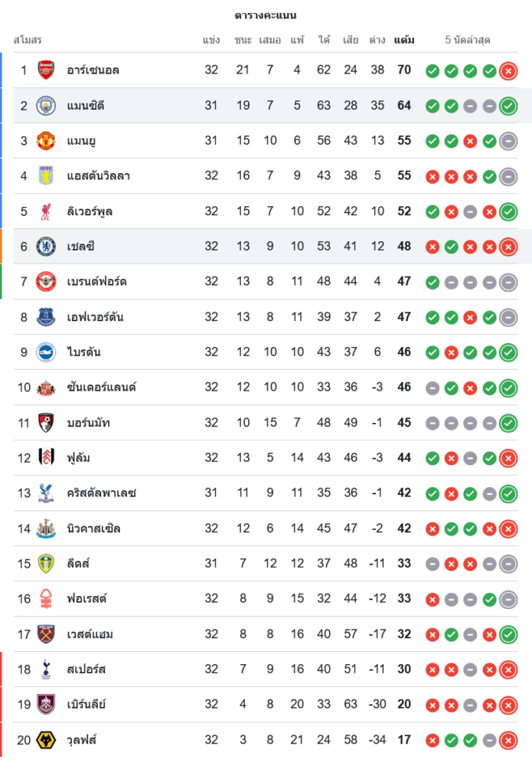Click the Liverpool club crest

(47, 211)
